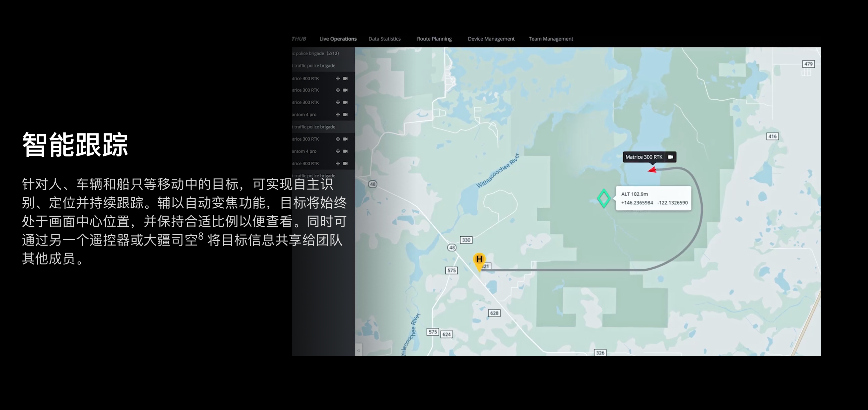Screen dimensions: 868x410
Task: Click the red drone arrow on the map
Action: click(x=652, y=170)
